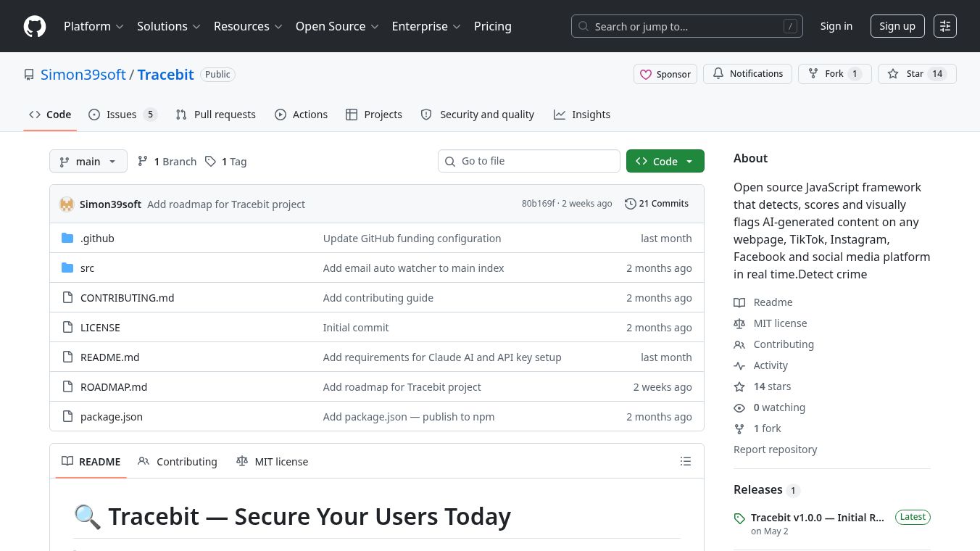
Task: Open the Enterprise dropdown
Action: (x=426, y=26)
